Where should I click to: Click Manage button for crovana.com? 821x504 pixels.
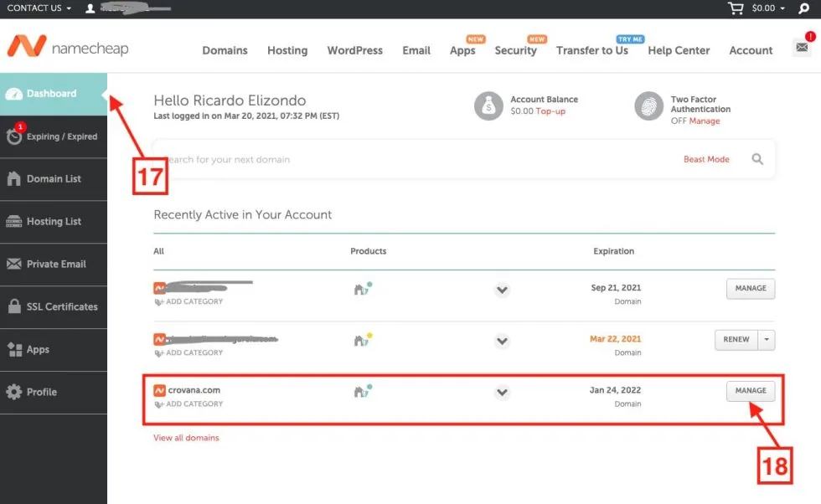pos(751,391)
